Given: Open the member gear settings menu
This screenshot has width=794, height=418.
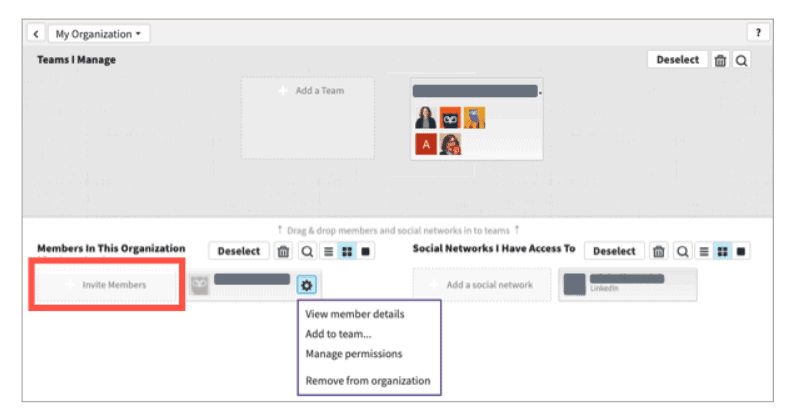Looking at the screenshot, I should pos(306,285).
